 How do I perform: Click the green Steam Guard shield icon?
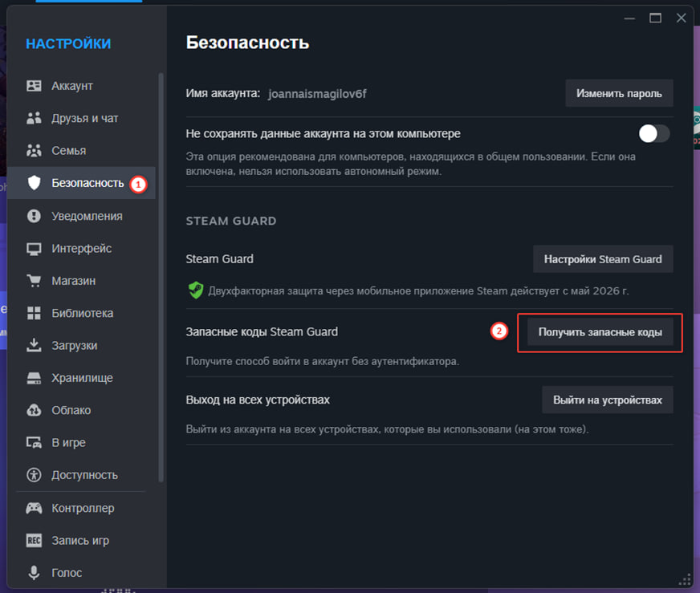pyautogui.click(x=196, y=290)
